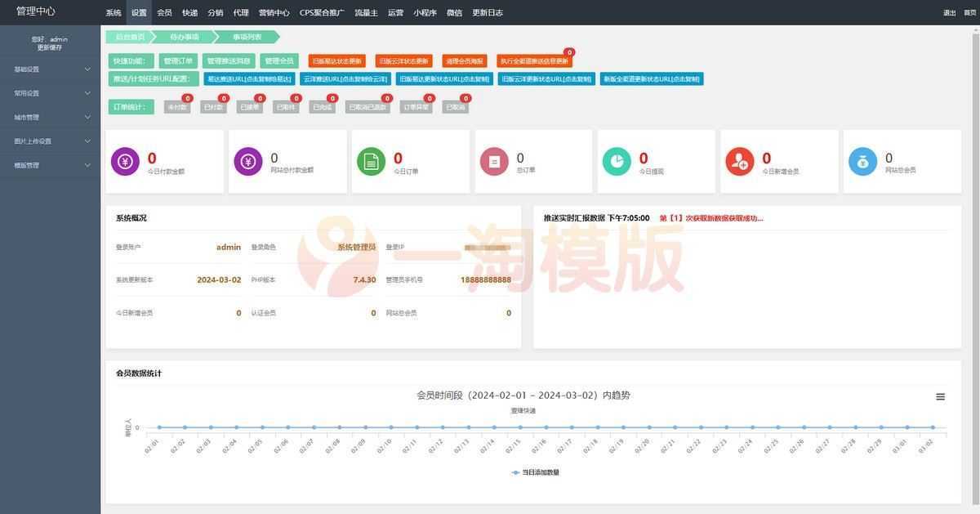Click the 已完成 order status button
This screenshot has width=980, height=514.
(x=323, y=107)
